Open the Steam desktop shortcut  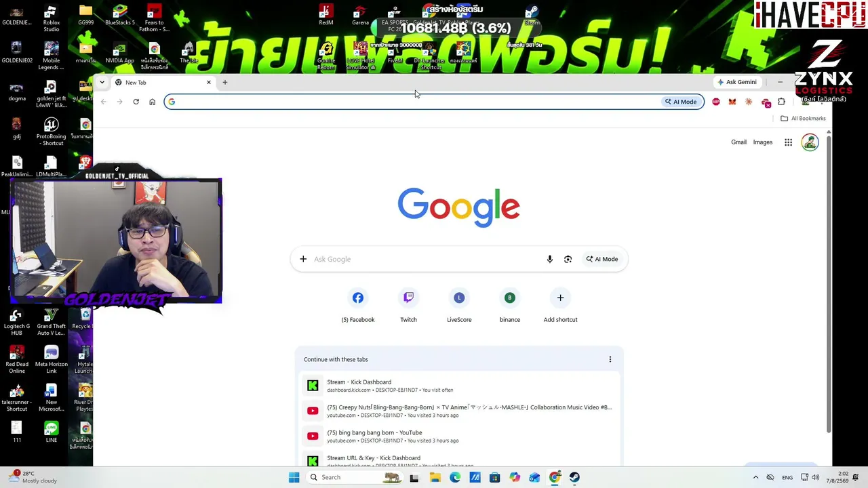click(x=532, y=16)
